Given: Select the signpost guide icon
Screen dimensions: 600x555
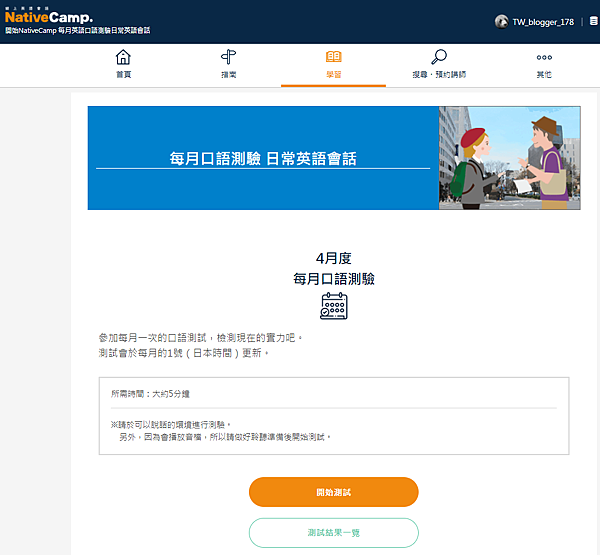Looking at the screenshot, I should (228, 57).
